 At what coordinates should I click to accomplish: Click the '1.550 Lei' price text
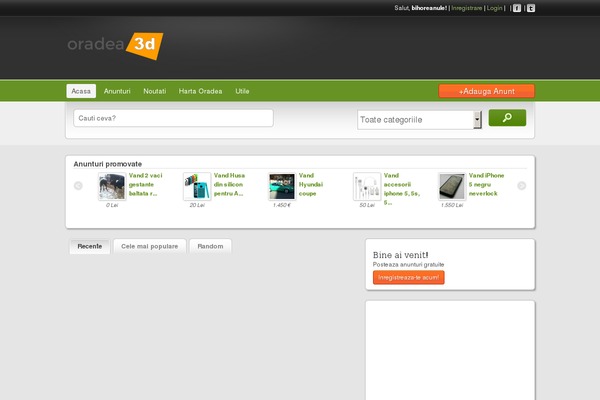(x=452, y=205)
